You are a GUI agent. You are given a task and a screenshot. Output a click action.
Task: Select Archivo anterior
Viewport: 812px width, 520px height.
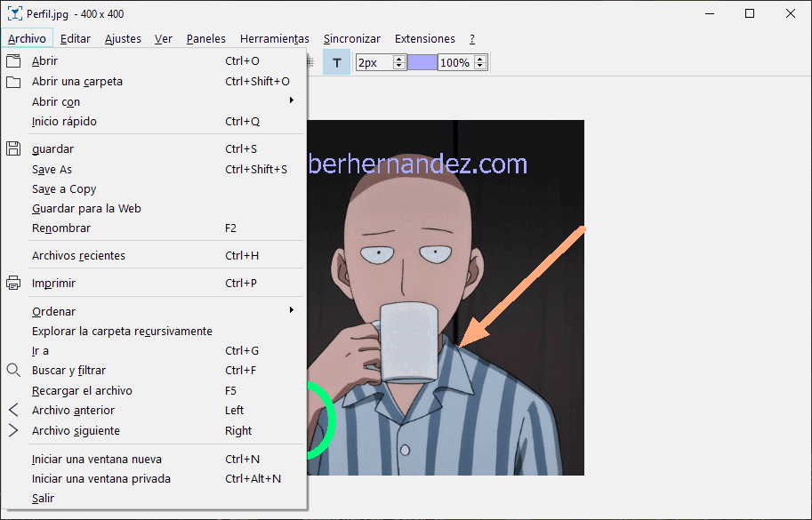[x=154, y=411]
